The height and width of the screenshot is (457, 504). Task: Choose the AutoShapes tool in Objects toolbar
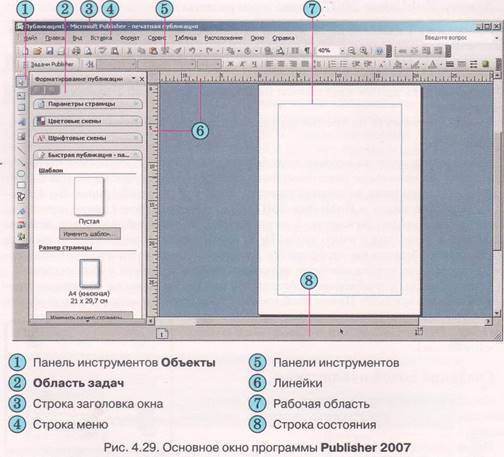point(21,197)
